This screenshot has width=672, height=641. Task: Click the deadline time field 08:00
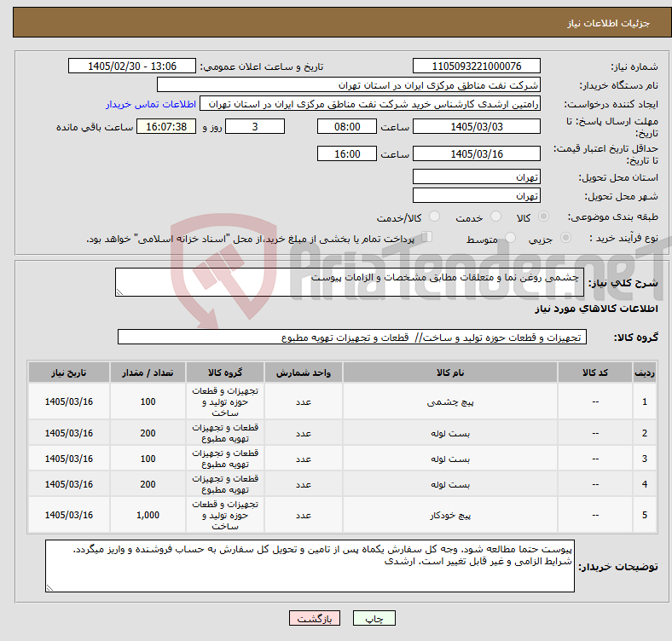[x=347, y=126]
